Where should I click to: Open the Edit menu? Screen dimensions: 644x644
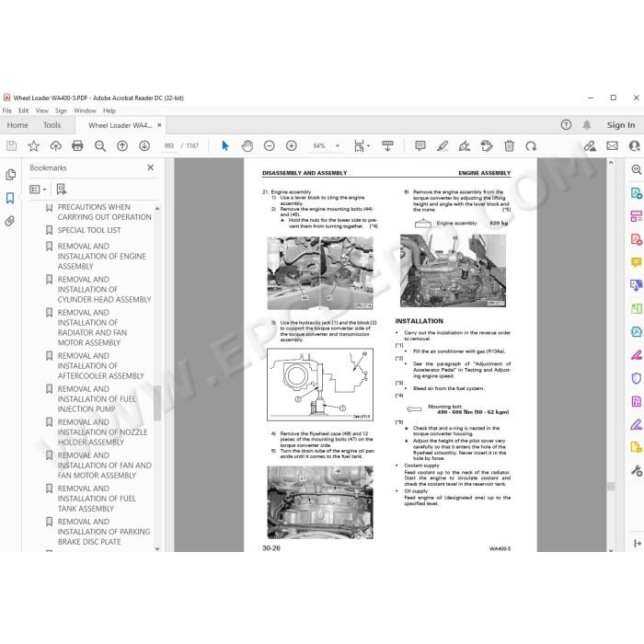[x=24, y=110]
